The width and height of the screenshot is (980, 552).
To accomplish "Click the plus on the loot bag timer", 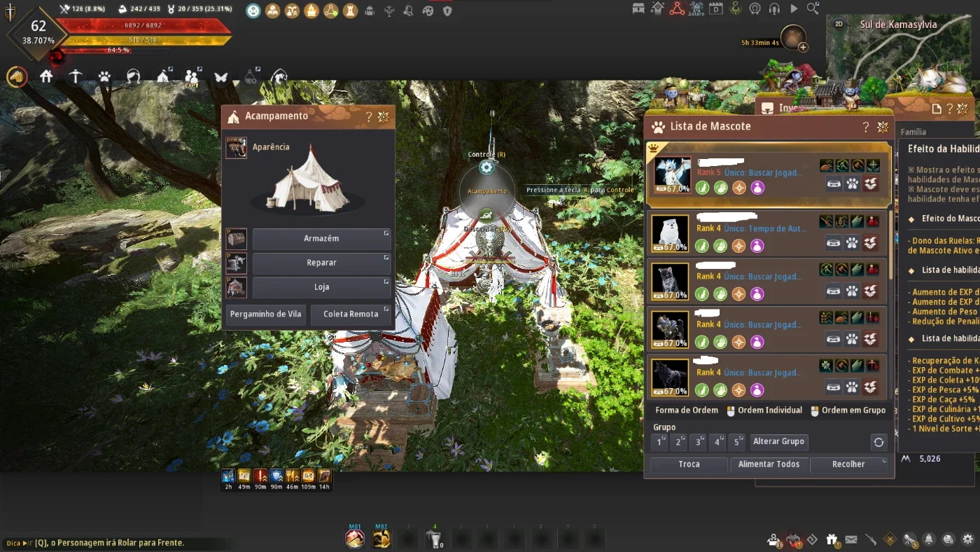I will point(803,47).
